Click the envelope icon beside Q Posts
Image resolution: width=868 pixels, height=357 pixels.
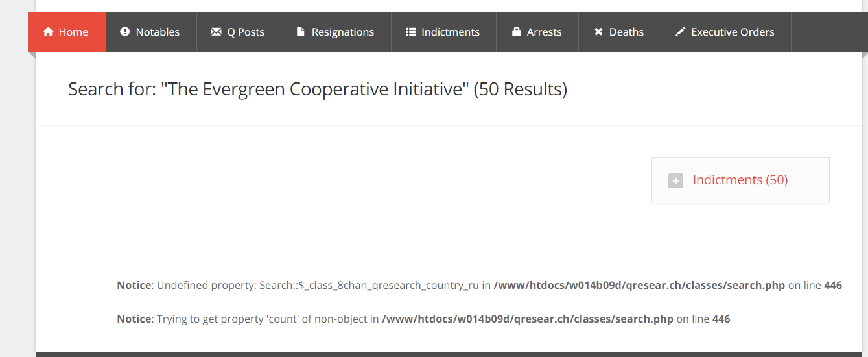click(x=217, y=32)
